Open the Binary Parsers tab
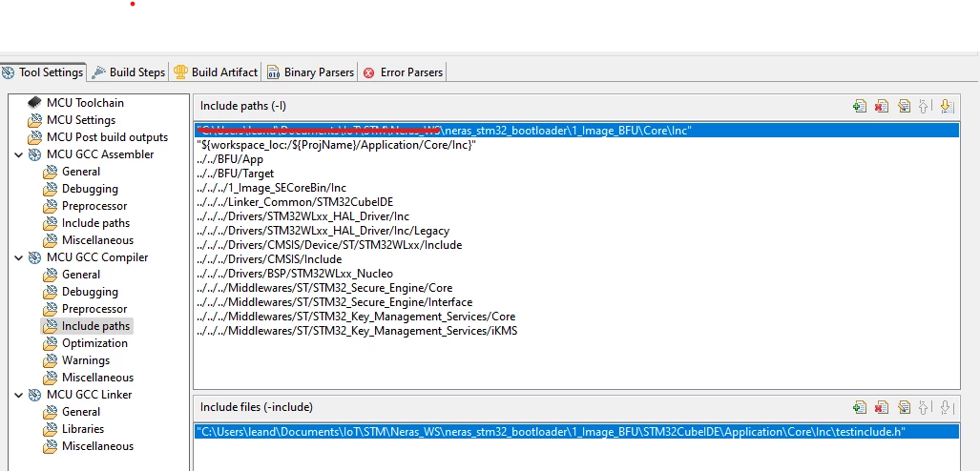The width and height of the screenshot is (980, 471). [310, 72]
